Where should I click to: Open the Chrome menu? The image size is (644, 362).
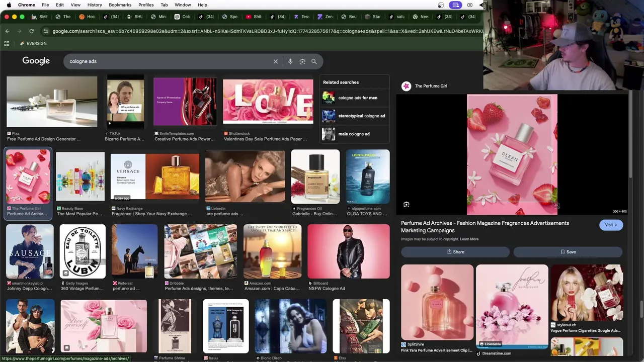(x=27, y=5)
